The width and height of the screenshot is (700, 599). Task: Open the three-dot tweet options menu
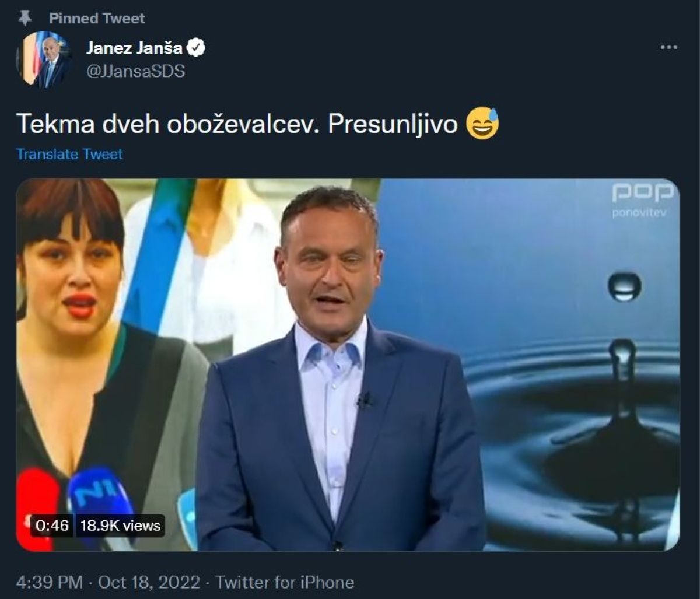pyautogui.click(x=668, y=48)
